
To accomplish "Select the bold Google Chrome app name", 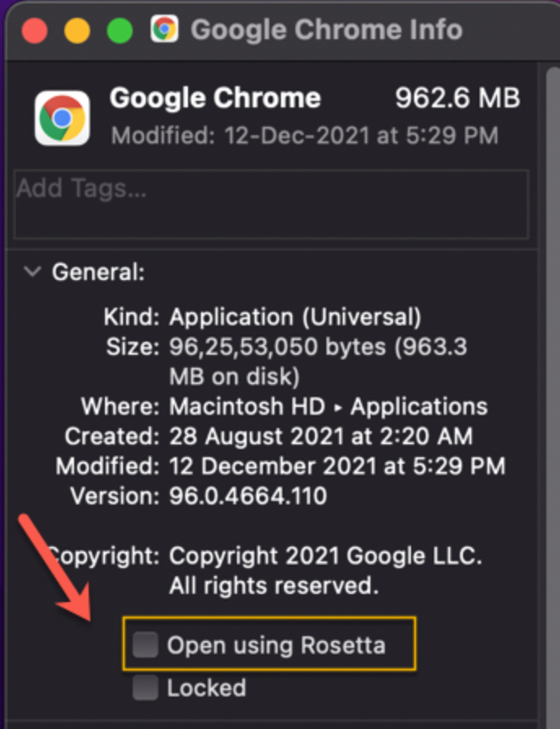I will point(215,99).
